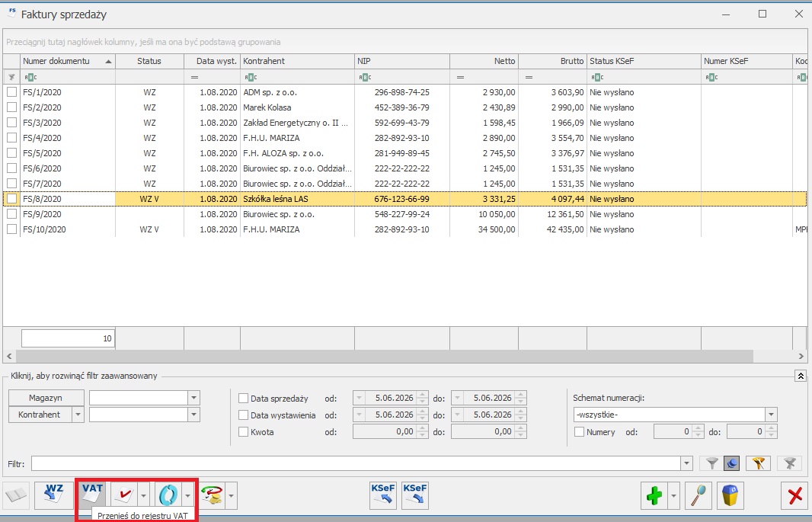Sort by Netto column header
812x522 pixels.
tap(484, 61)
